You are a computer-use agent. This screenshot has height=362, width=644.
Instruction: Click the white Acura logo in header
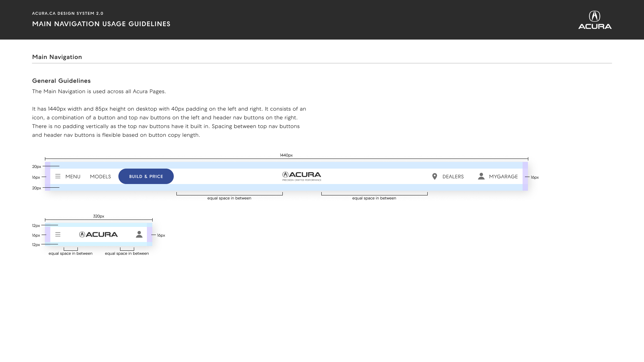point(595,20)
